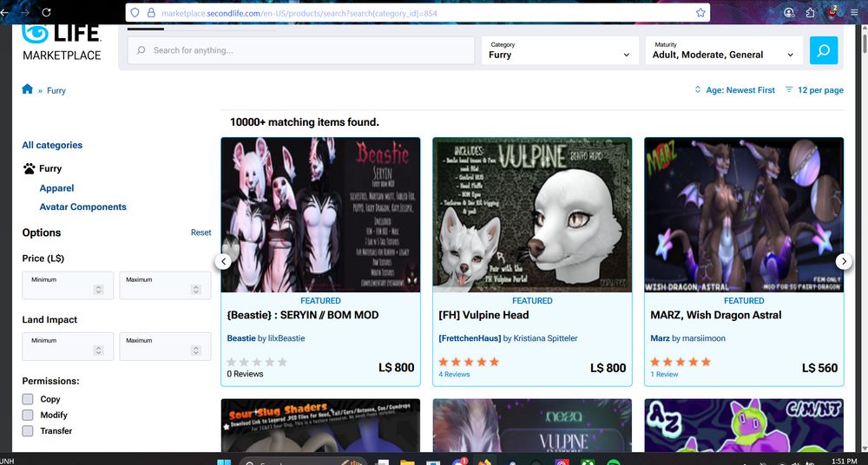Adjust Land Impact Minimum stepper arrows
This screenshot has width=868, height=465.
click(99, 350)
